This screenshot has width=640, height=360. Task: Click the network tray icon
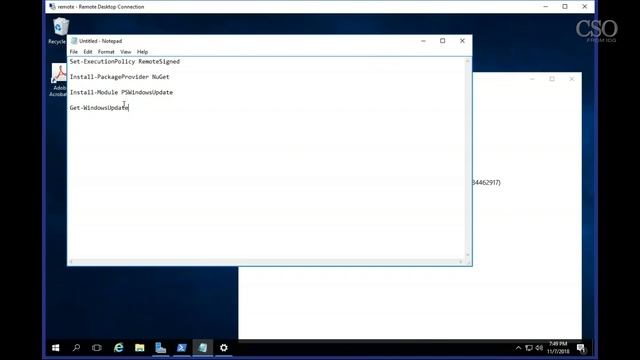click(529, 348)
